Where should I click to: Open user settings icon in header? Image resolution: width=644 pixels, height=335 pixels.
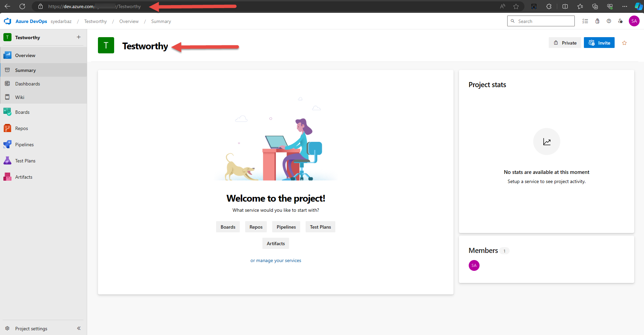[x=620, y=21]
